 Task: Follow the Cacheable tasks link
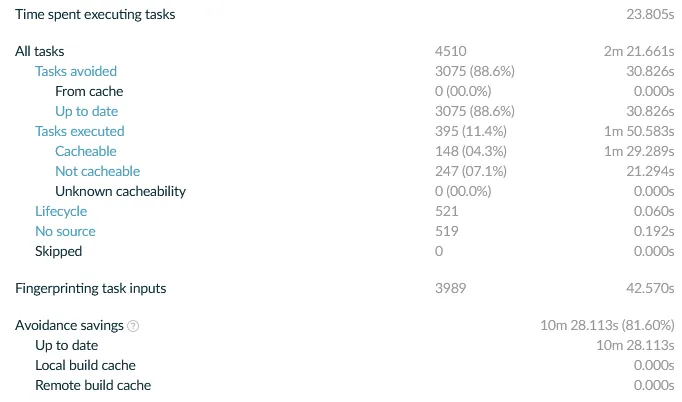click(86, 151)
